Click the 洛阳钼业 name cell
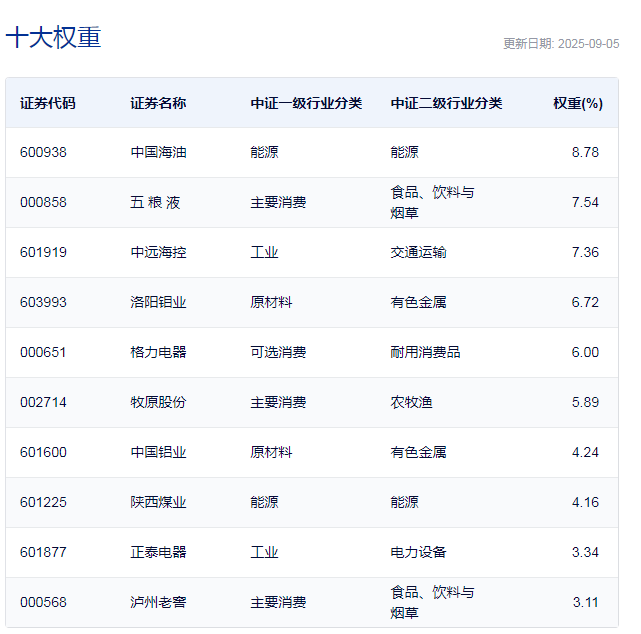 tap(158, 302)
